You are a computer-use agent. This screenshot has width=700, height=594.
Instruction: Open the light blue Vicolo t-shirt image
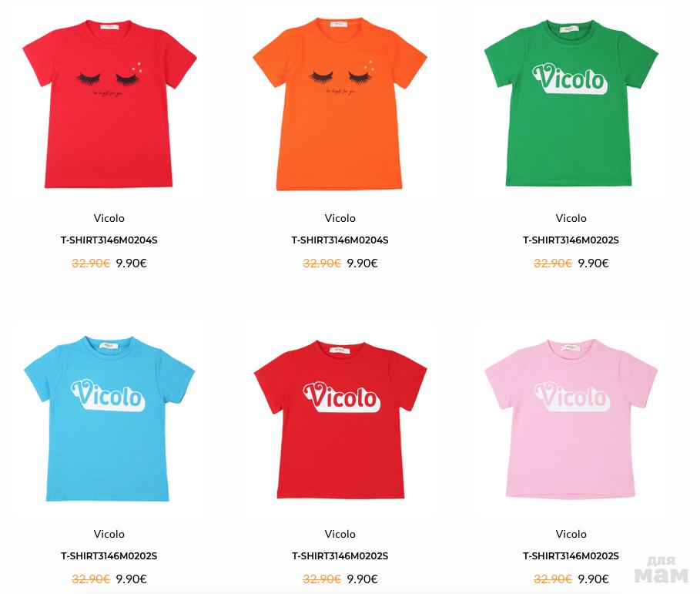point(109,418)
